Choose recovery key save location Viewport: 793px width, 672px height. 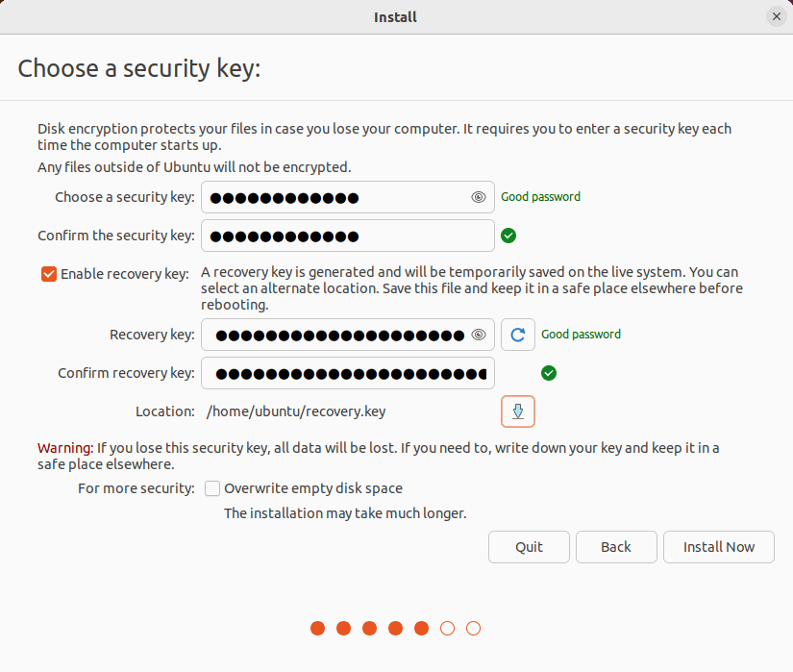pos(517,411)
